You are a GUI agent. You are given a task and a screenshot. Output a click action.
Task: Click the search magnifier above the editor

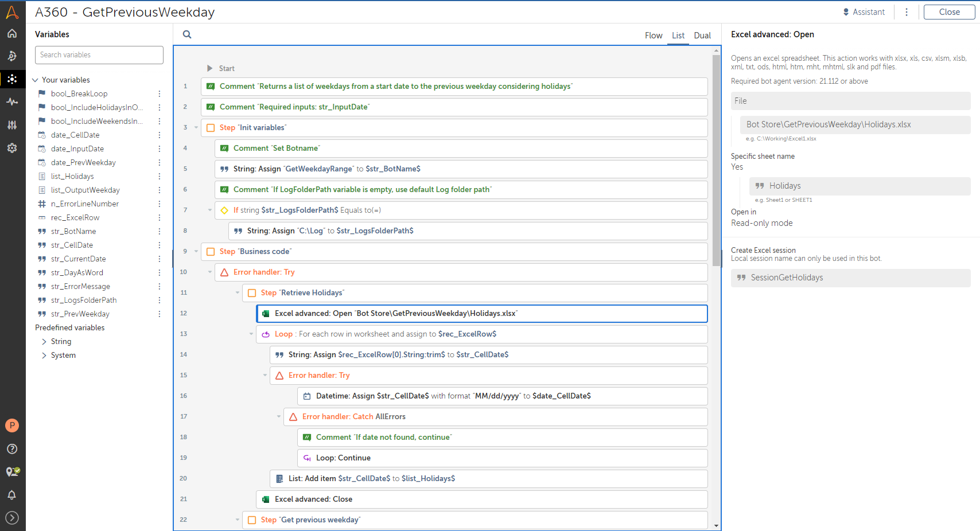pos(187,34)
